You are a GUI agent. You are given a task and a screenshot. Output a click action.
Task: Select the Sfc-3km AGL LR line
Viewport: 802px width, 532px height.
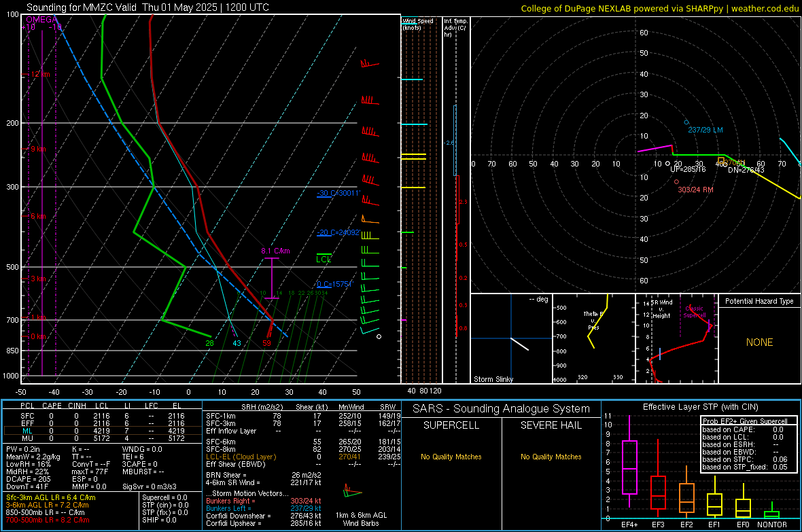coord(51,497)
